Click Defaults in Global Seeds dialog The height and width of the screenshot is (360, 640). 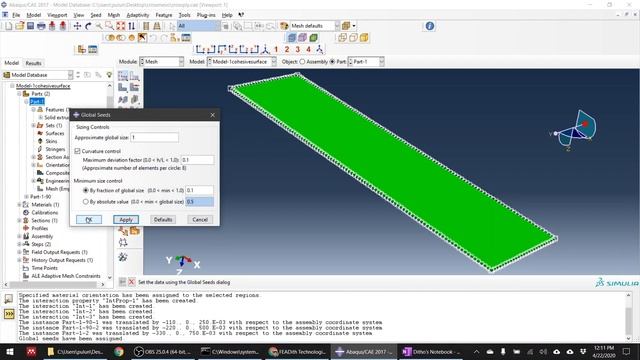click(163, 220)
